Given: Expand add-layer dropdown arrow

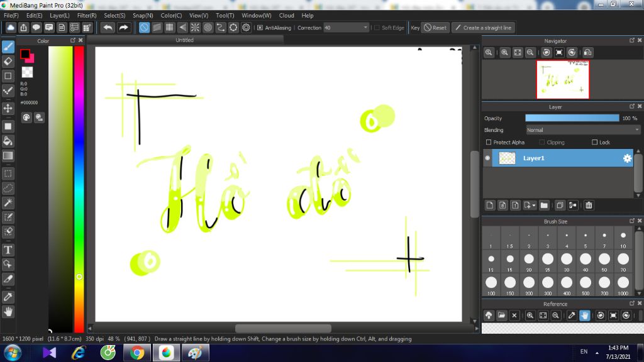Looking at the screenshot, I should [x=533, y=206].
